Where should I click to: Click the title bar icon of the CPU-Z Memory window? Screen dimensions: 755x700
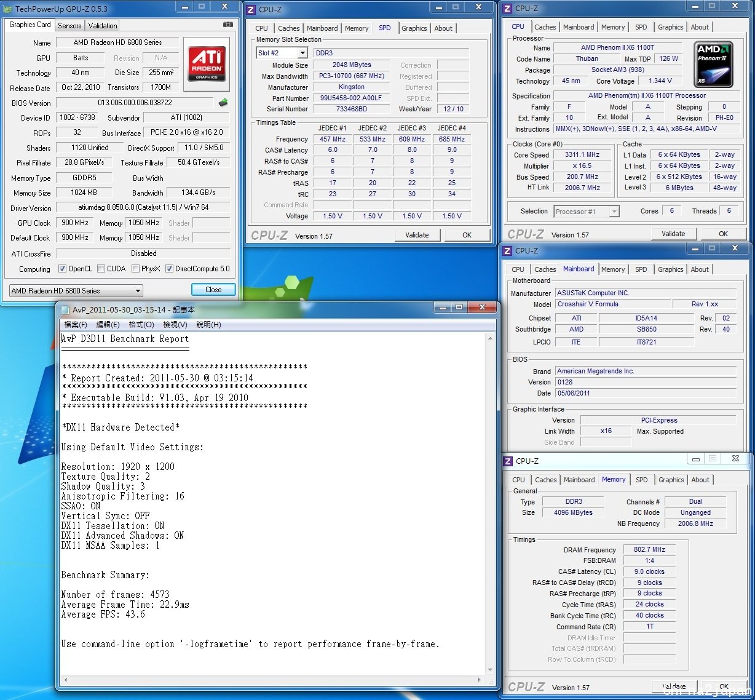[508, 461]
